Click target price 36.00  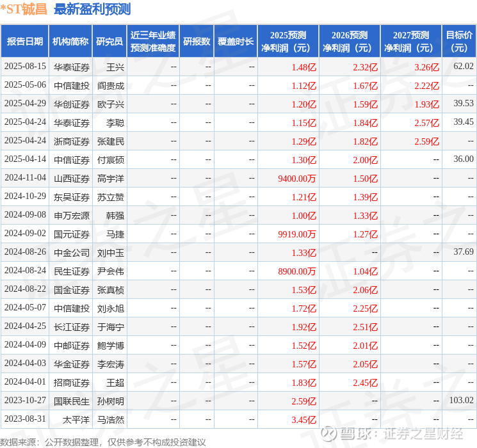(464, 159)
